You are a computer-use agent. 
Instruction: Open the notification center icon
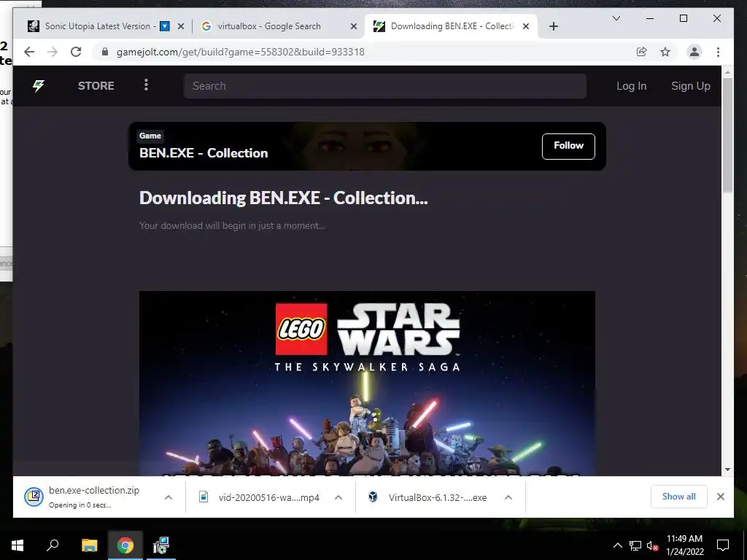[723, 545]
